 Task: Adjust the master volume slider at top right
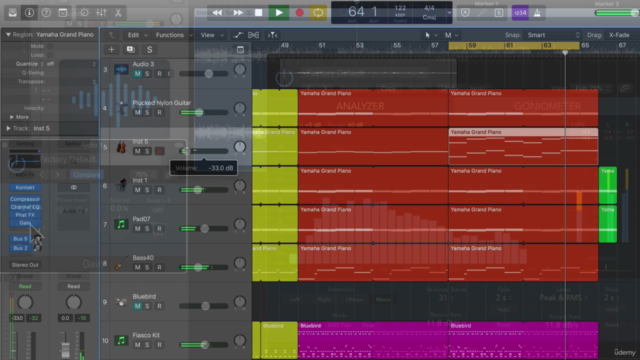pos(616,13)
